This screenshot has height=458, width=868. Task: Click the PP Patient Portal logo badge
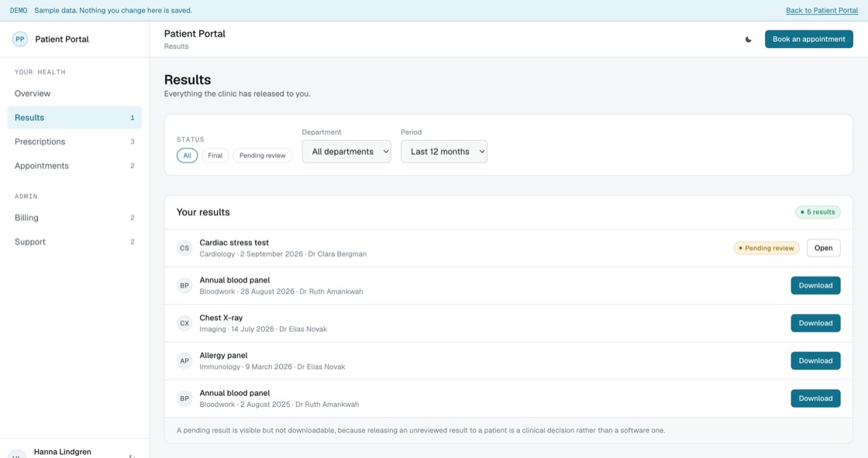(20, 40)
